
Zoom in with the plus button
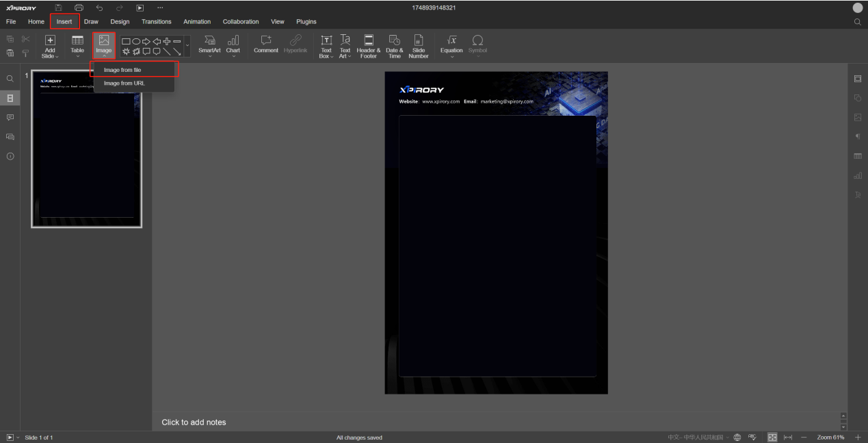coord(858,438)
